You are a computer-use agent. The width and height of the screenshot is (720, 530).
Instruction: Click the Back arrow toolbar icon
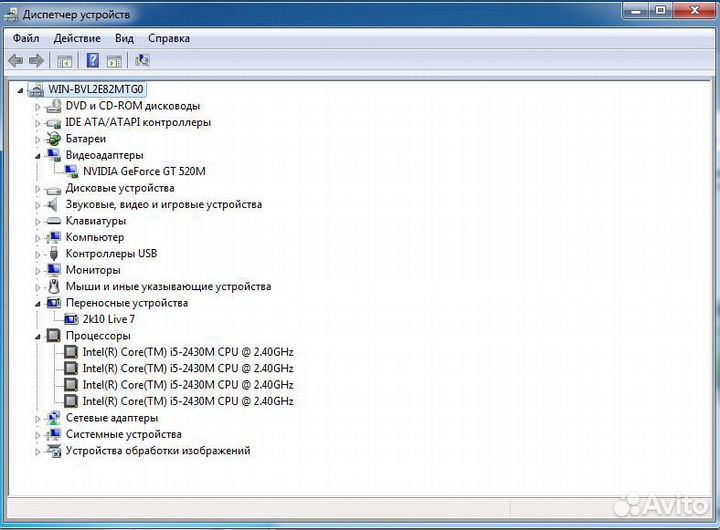[x=16, y=60]
